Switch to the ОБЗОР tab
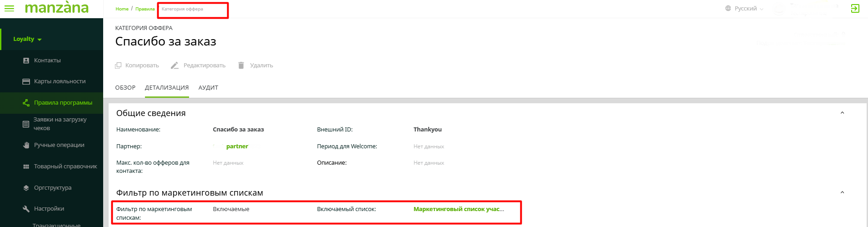 click(125, 88)
